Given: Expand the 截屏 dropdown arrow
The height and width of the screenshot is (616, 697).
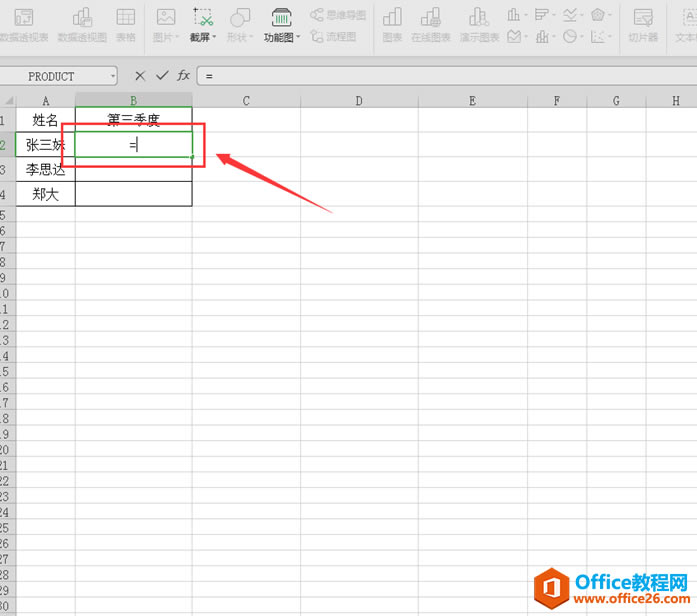Looking at the screenshot, I should click(214, 37).
